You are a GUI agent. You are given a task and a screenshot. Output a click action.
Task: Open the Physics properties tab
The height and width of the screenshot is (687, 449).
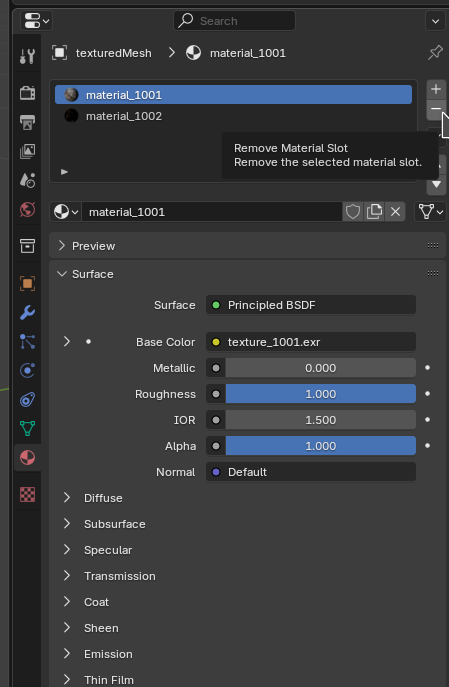pos(27,370)
